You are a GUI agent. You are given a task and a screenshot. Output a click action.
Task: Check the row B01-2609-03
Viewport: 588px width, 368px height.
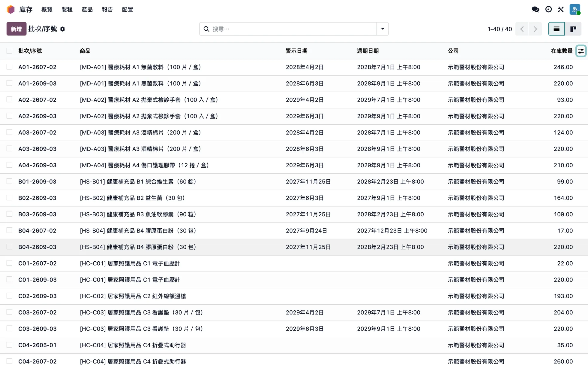[10, 181]
